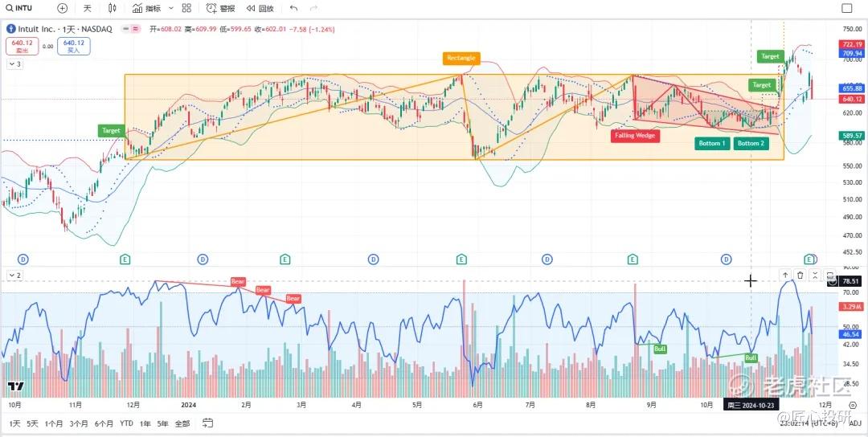Click the TradingView logo in the lower pane
This screenshot has height=437, width=868.
[x=15, y=386]
